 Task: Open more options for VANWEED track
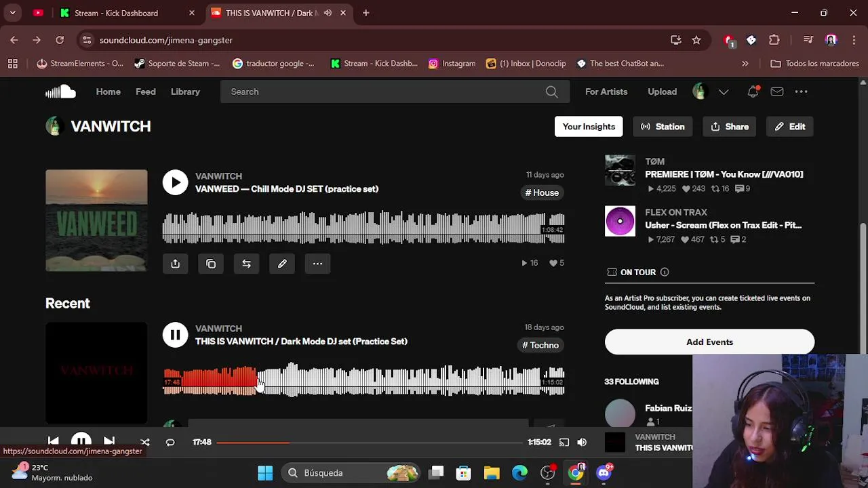pyautogui.click(x=317, y=264)
